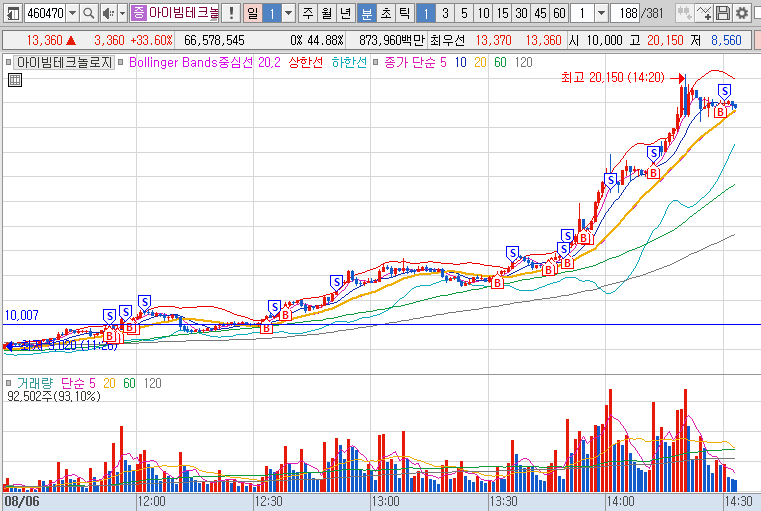This screenshot has width=761, height=511.
Task: Select the 년 yearly period button
Action: click(346, 13)
